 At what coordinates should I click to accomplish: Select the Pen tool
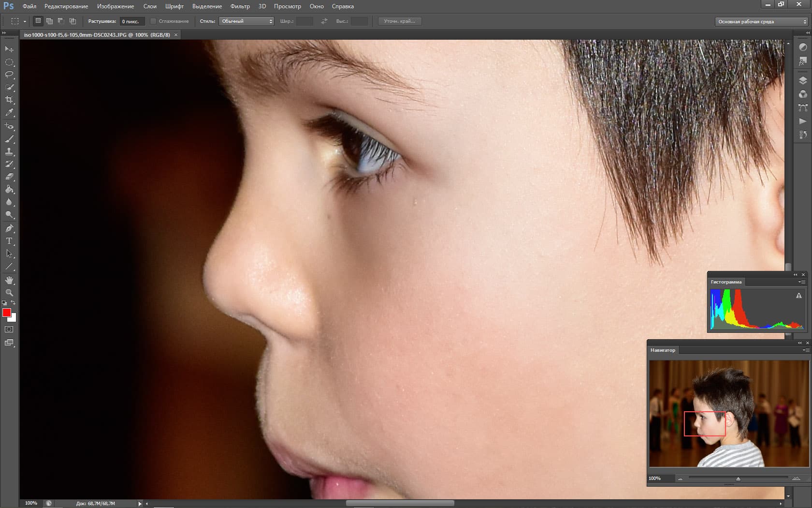tap(9, 228)
